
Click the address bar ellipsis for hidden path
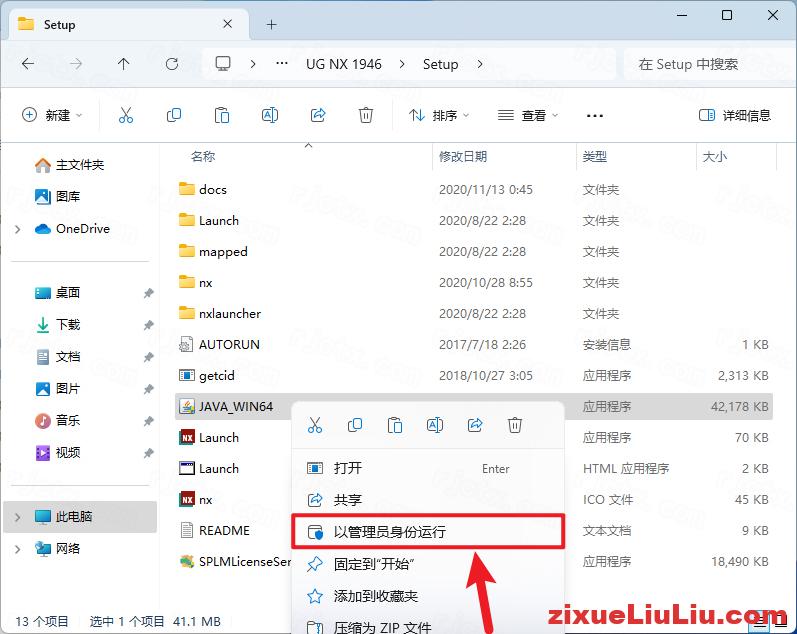coord(282,64)
